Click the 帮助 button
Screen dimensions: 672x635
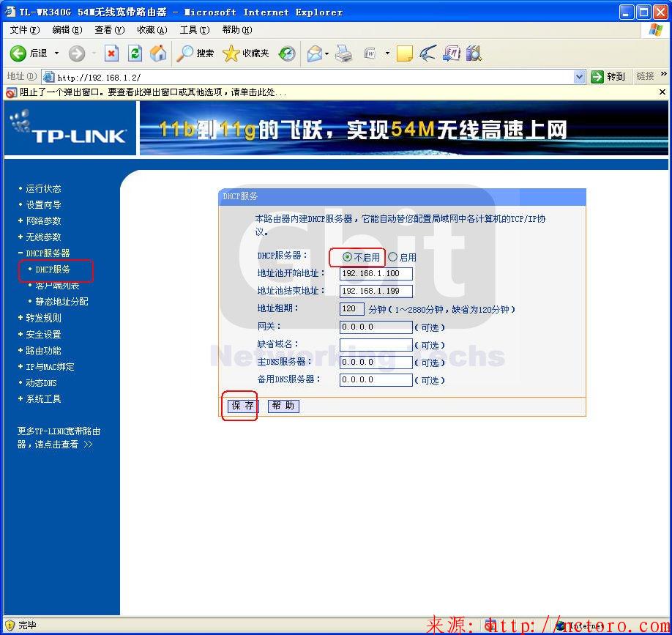click(x=283, y=406)
